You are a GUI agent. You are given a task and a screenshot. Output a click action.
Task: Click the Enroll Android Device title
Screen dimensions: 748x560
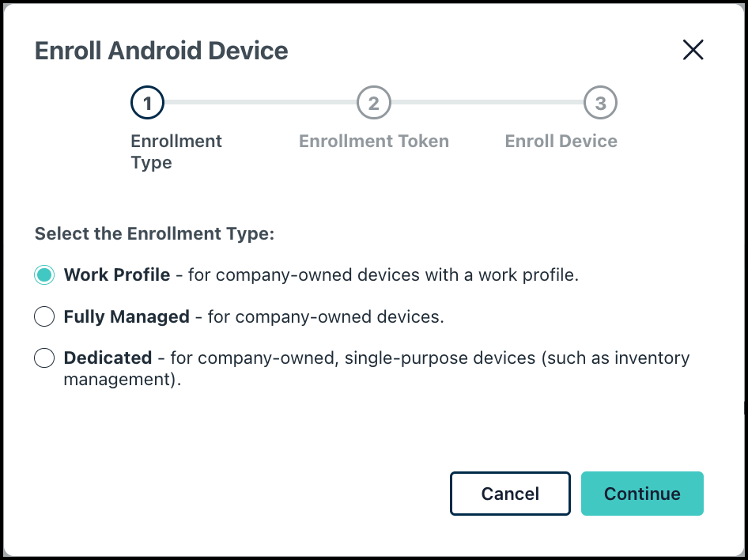(161, 51)
